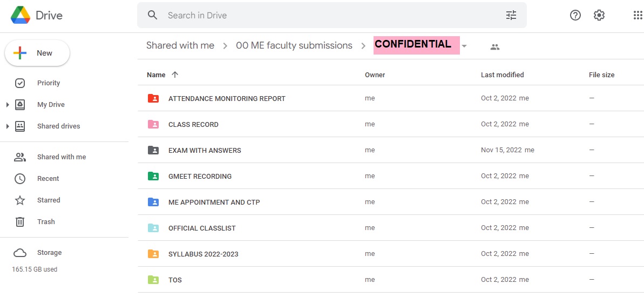Expand the My Drive tree arrow

point(8,105)
